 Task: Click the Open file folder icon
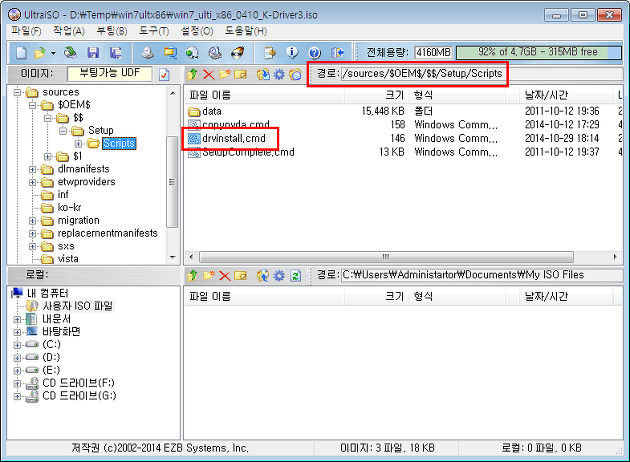pyautogui.click(x=40, y=53)
